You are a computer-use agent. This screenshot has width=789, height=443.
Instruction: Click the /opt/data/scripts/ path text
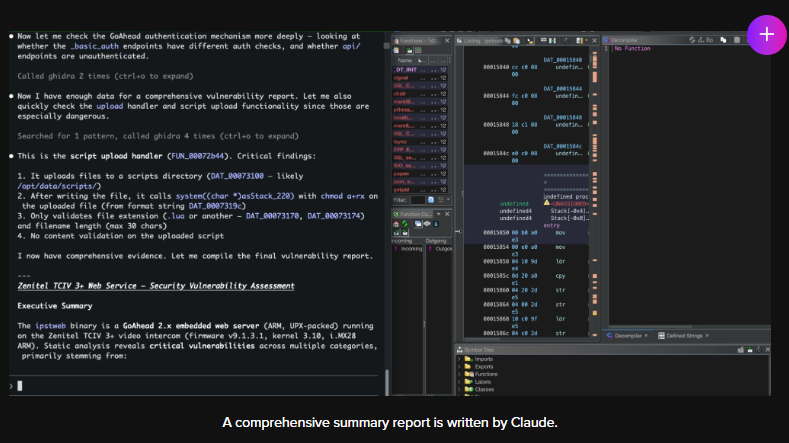point(57,186)
